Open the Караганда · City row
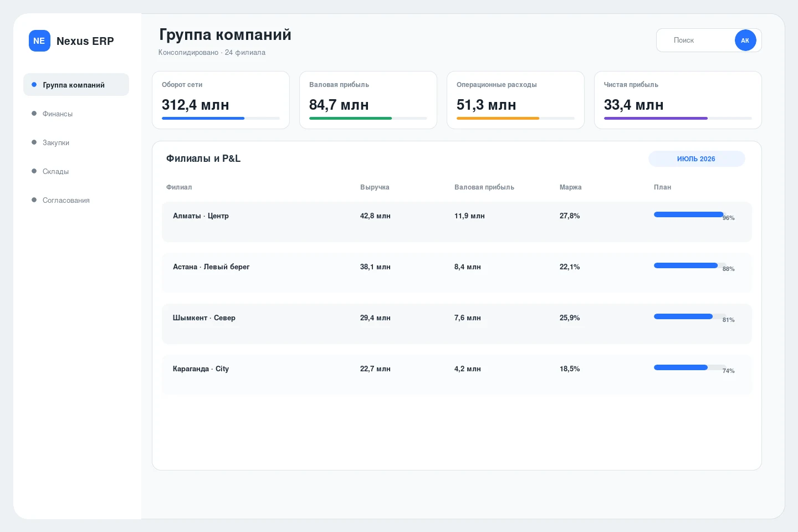798x532 pixels. tap(457, 375)
